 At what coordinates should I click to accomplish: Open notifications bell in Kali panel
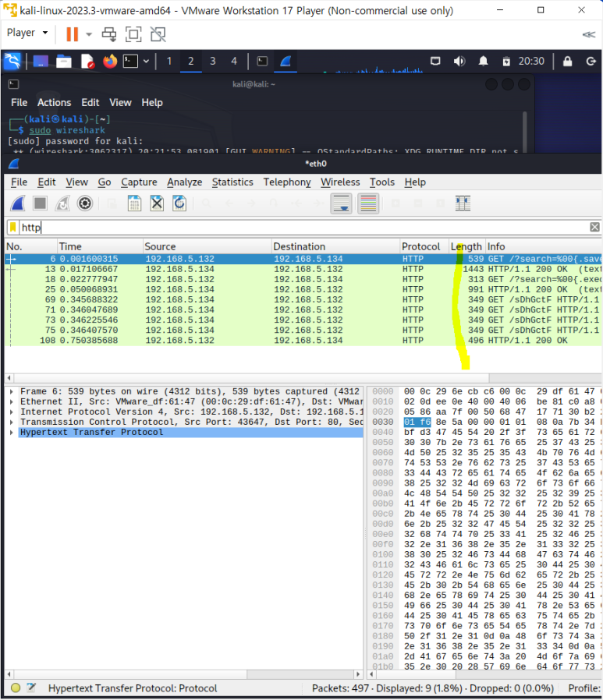point(483,61)
